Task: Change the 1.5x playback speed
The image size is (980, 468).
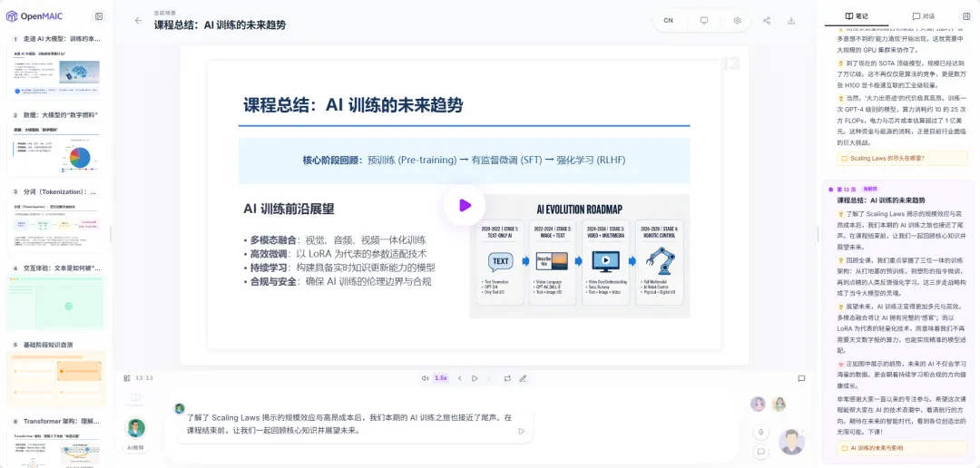Action: (x=441, y=378)
